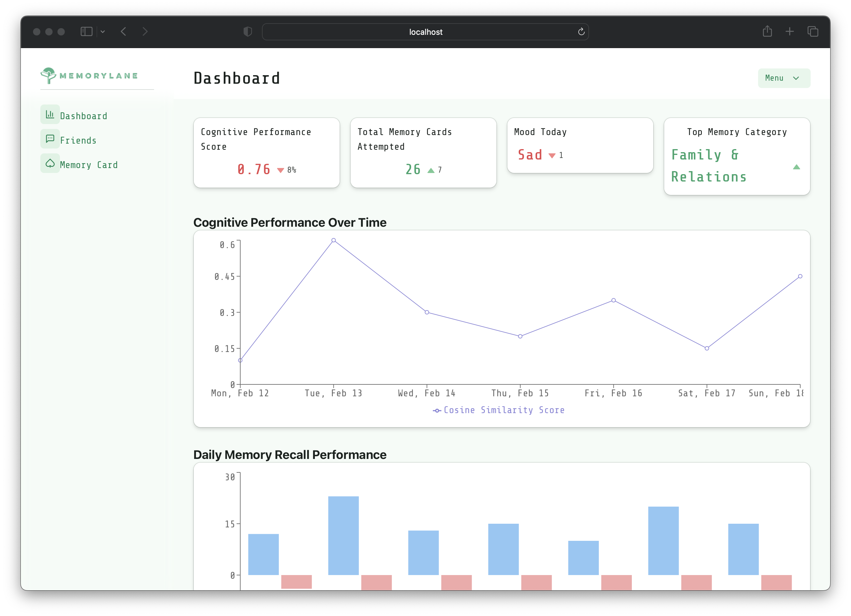This screenshot has width=851, height=616.
Task: Click the localhost address bar
Action: coord(425,32)
